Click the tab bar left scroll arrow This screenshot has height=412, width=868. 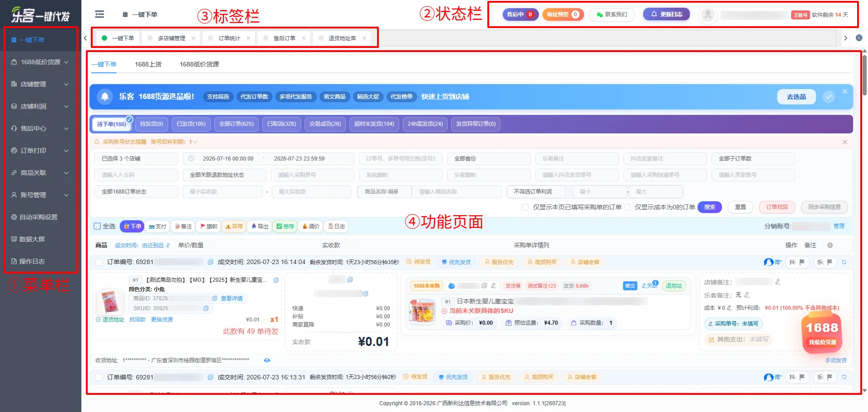point(85,38)
